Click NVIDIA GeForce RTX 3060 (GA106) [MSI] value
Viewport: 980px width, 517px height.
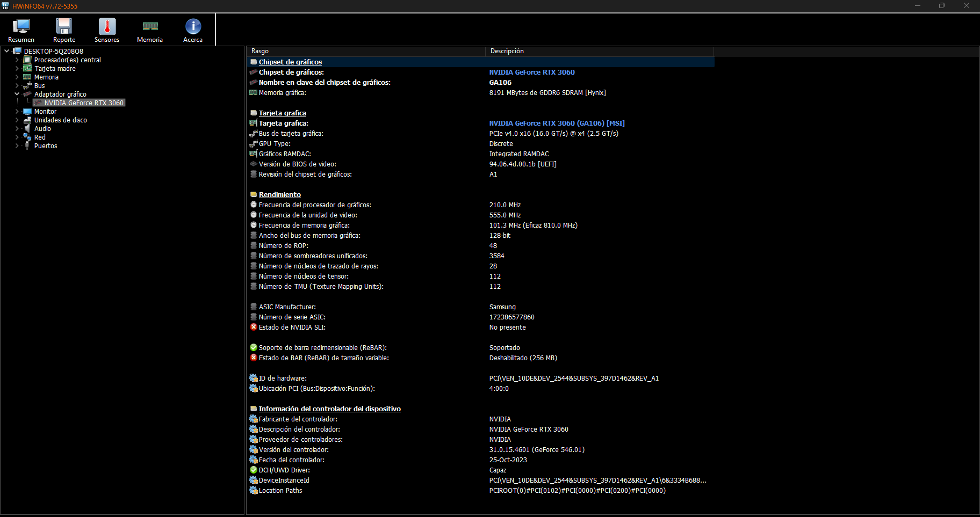557,123
